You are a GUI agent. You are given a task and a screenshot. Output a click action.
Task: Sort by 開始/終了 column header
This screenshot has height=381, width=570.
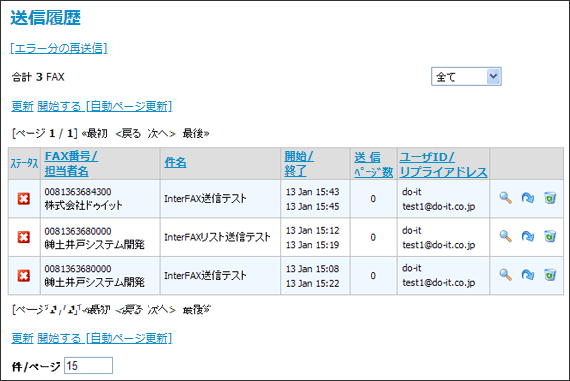pyautogui.click(x=299, y=164)
